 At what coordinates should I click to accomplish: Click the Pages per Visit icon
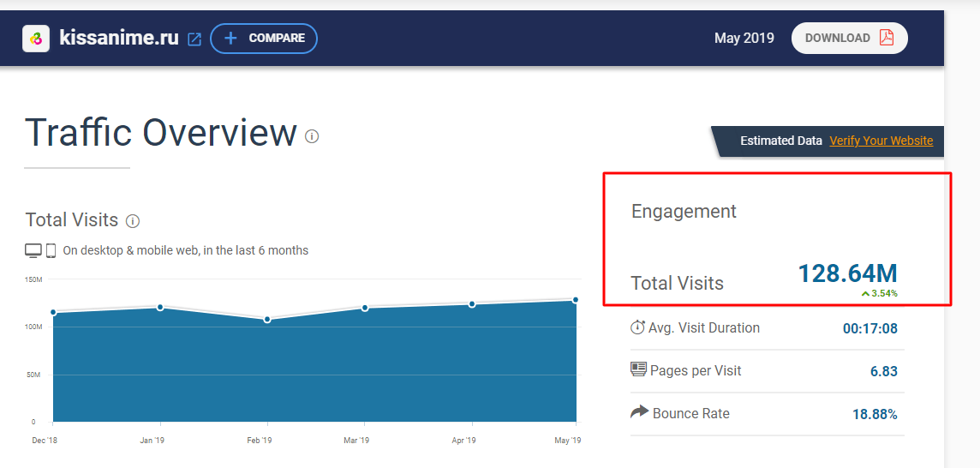click(x=638, y=369)
